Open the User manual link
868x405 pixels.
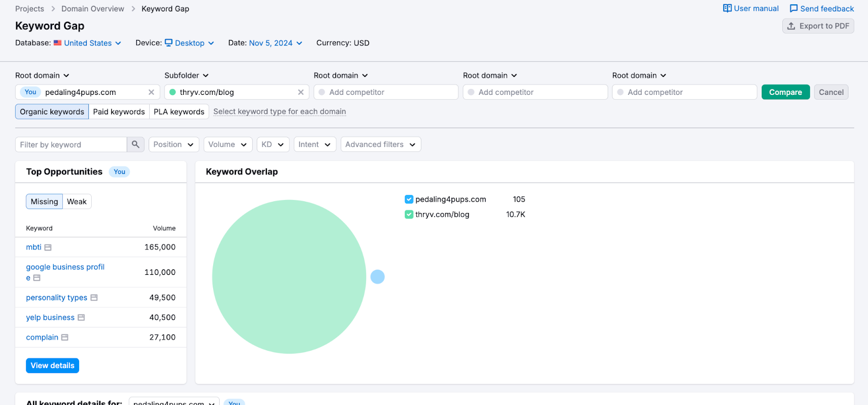(751, 9)
